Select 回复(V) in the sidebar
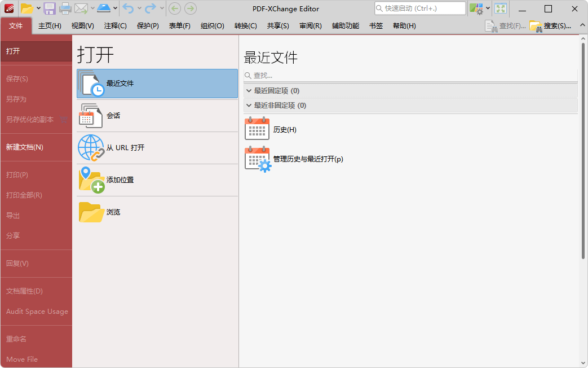Screen dimensions: 588x368 coord(37,264)
